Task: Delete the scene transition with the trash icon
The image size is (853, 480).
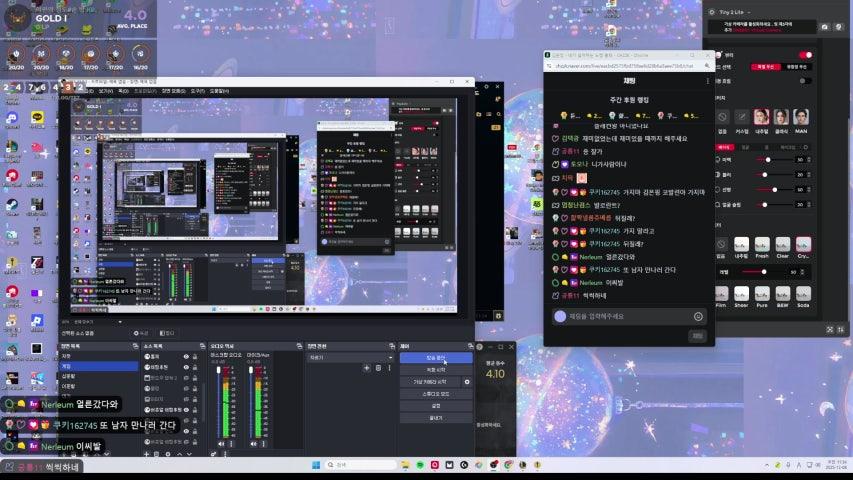Action: tap(378, 368)
